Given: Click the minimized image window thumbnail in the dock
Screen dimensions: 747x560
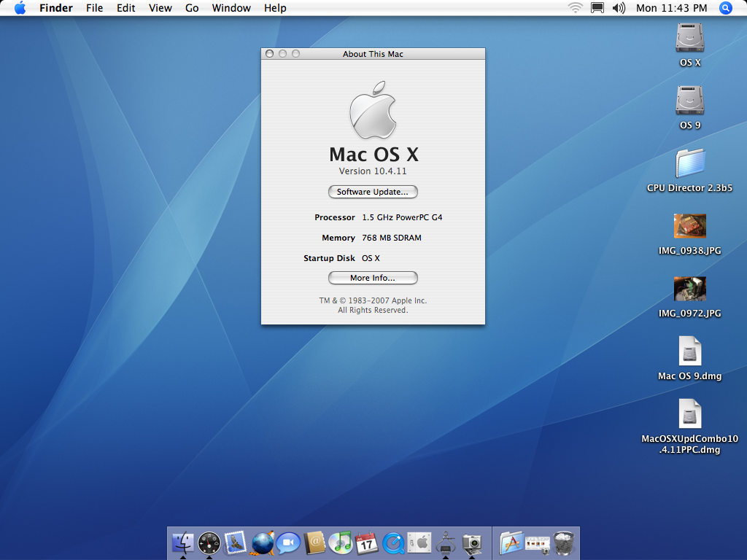Looking at the screenshot, I should pyautogui.click(x=538, y=544).
